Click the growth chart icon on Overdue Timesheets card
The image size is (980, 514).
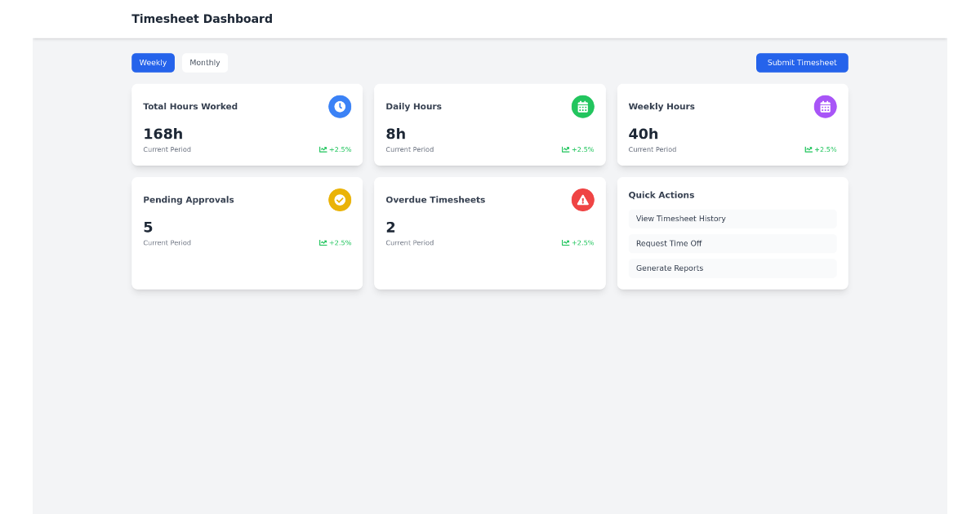564,242
